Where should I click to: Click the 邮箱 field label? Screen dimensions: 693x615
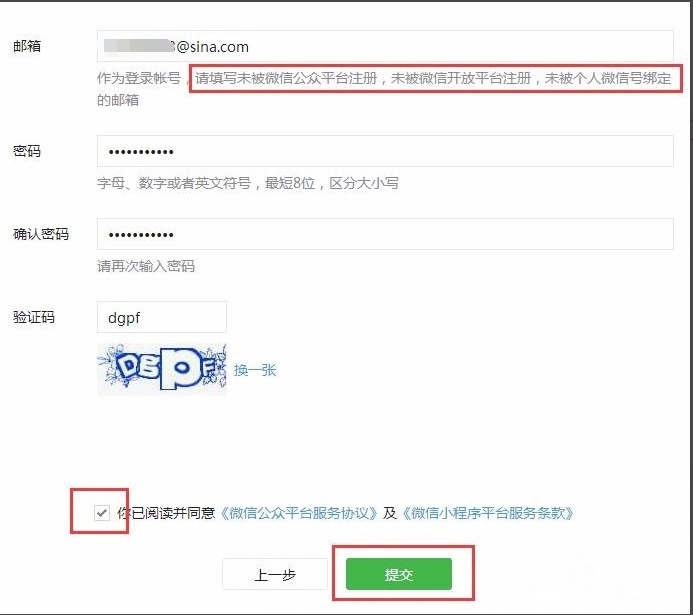27,46
